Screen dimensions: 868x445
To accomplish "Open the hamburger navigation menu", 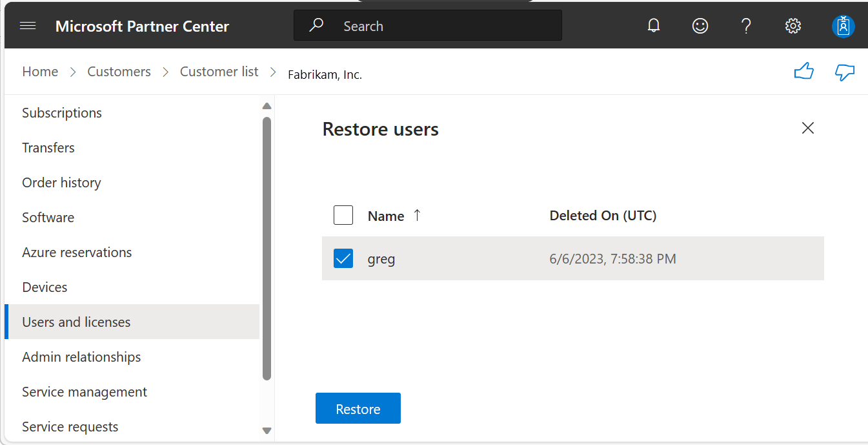I will pyautogui.click(x=27, y=25).
